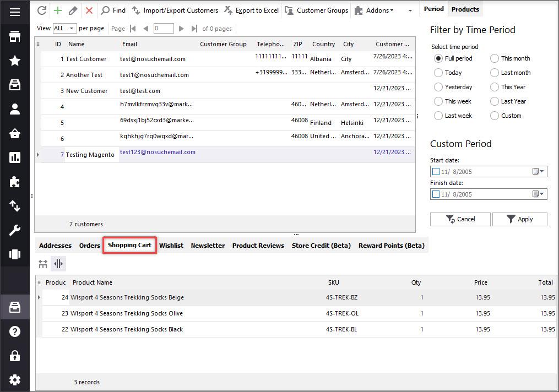Click the wrench tools icon in sidebar
This screenshot has width=559, height=392.
[15, 230]
